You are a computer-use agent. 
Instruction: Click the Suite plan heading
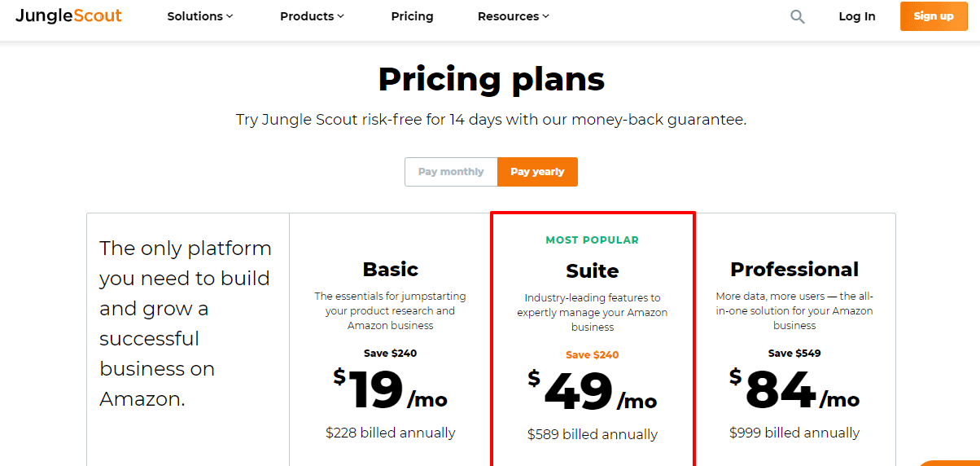pos(592,271)
